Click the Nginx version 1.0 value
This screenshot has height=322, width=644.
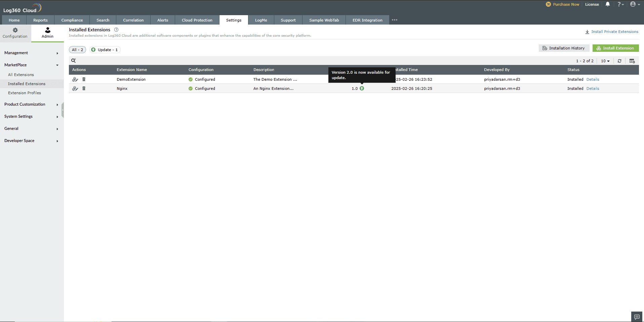[355, 88]
